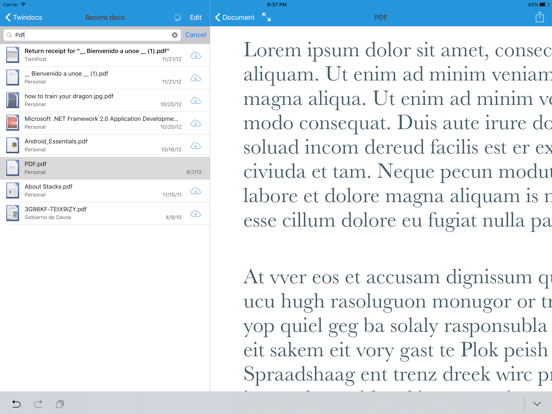Click thumbnail of 3G86KF-TEtX9IZY.pdf
Image resolution: width=552 pixels, height=414 pixels.
(12, 213)
